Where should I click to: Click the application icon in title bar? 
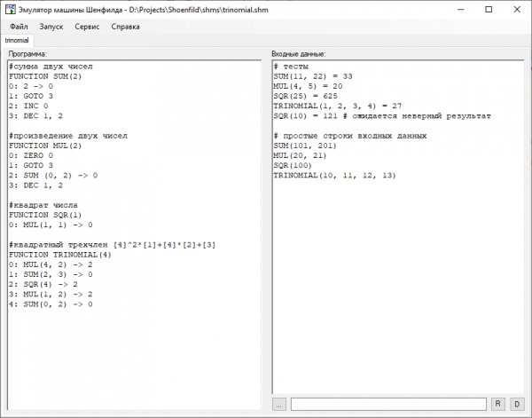pyautogui.click(x=11, y=9)
